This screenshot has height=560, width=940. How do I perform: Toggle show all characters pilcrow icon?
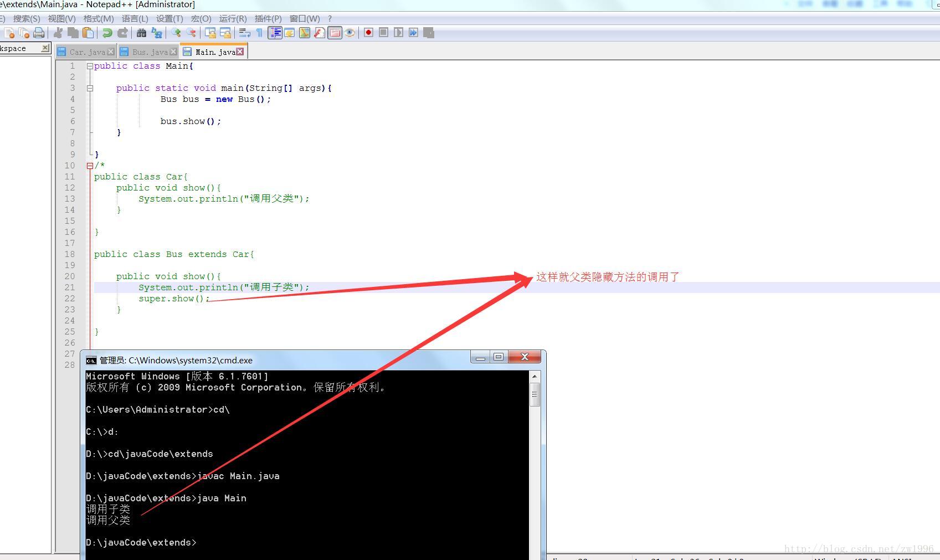259,33
